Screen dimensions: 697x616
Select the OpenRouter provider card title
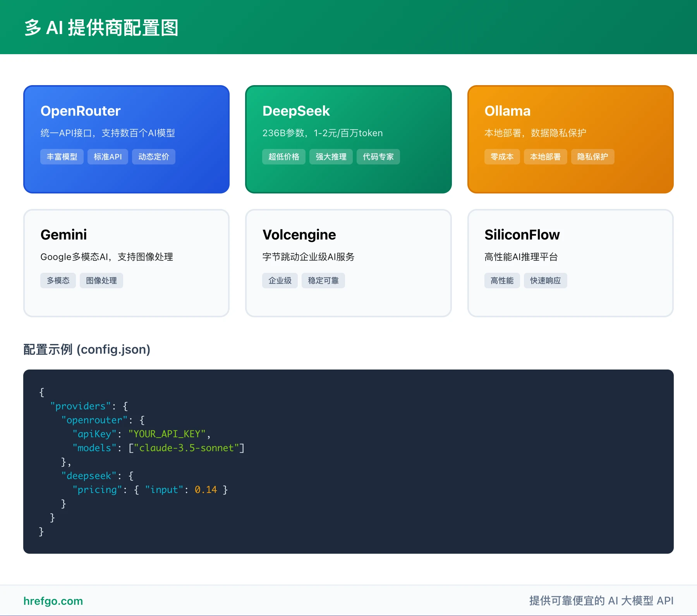tap(81, 111)
